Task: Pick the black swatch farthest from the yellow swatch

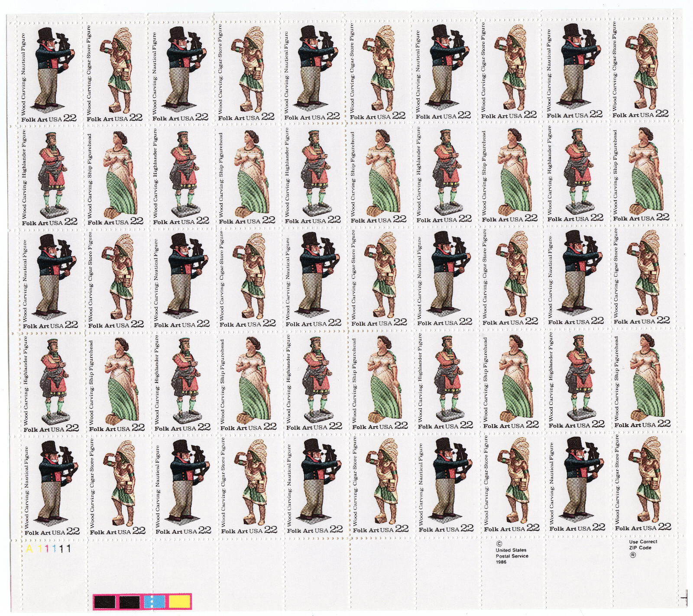Action: click(x=105, y=602)
